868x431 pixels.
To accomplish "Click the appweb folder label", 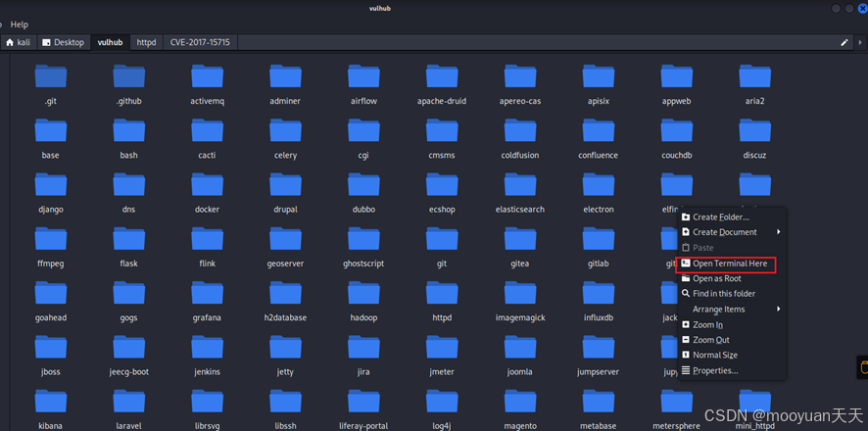I will [x=676, y=101].
